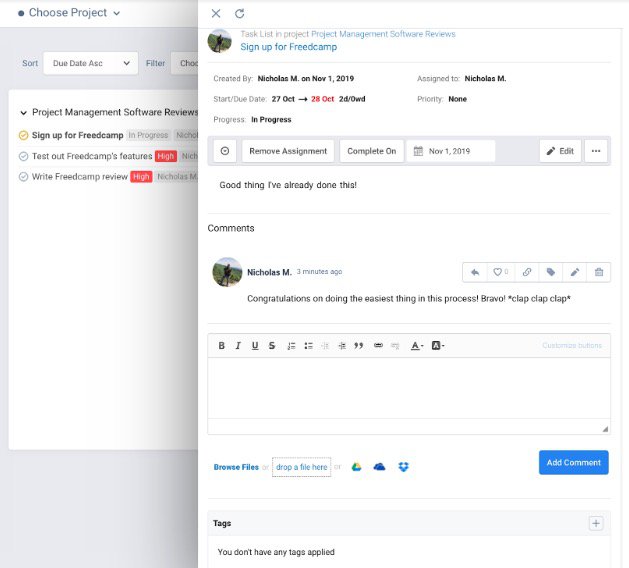Viewport: 629px width, 568px height.
Task: Click the Complete On button
Action: click(371, 151)
